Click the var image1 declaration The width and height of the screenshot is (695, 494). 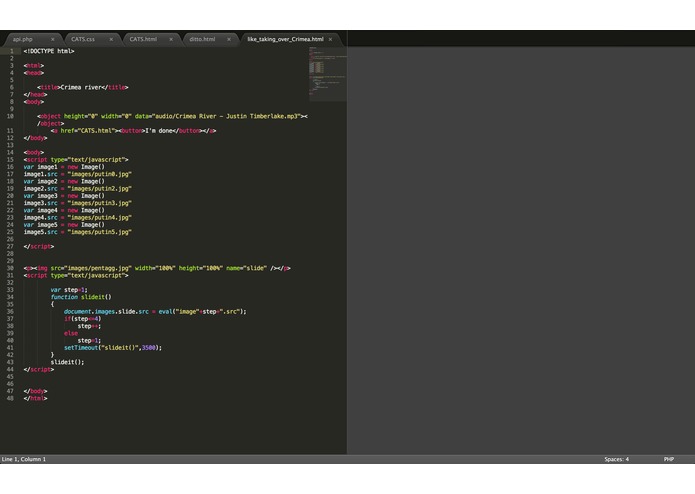[64, 167]
